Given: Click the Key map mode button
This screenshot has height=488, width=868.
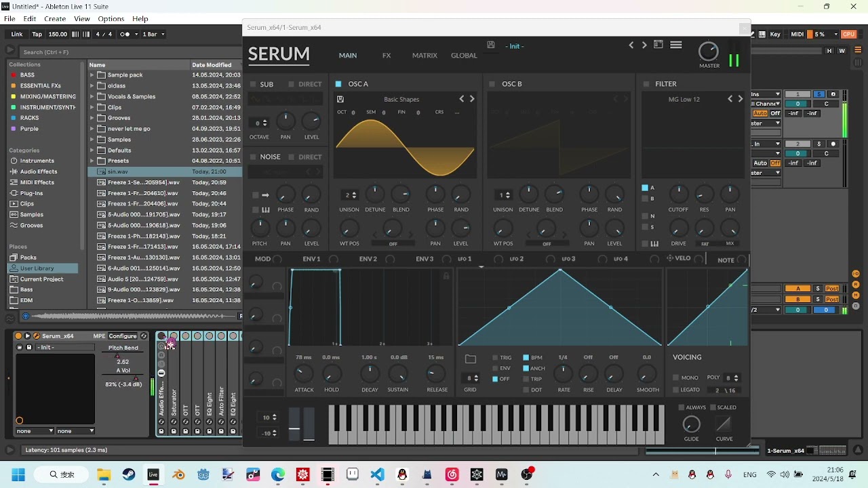Looking at the screenshot, I should click(x=775, y=34).
